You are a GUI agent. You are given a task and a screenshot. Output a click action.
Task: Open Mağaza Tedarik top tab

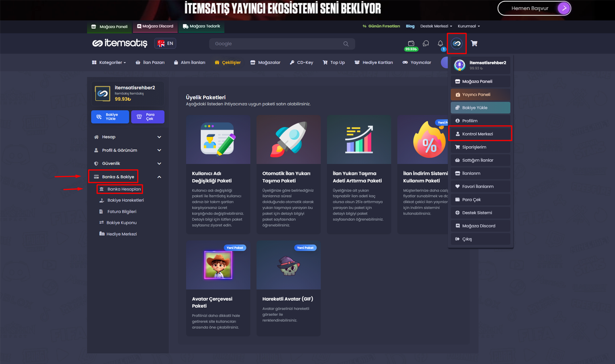(201, 26)
